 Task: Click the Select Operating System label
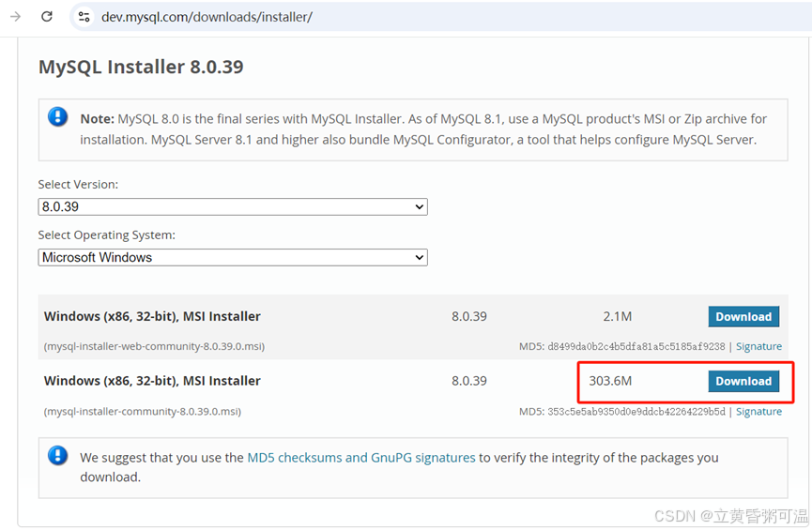coord(107,235)
